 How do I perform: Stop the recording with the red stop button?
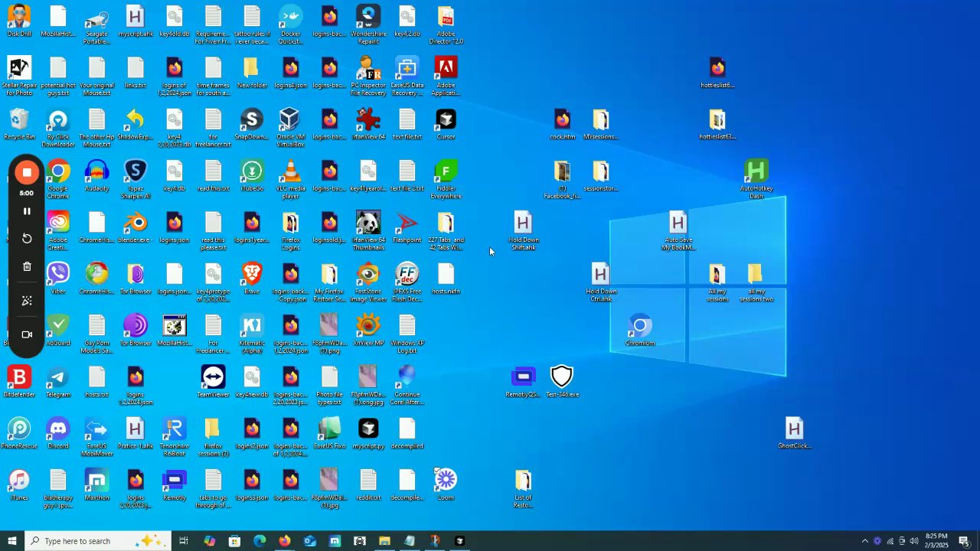click(x=27, y=172)
